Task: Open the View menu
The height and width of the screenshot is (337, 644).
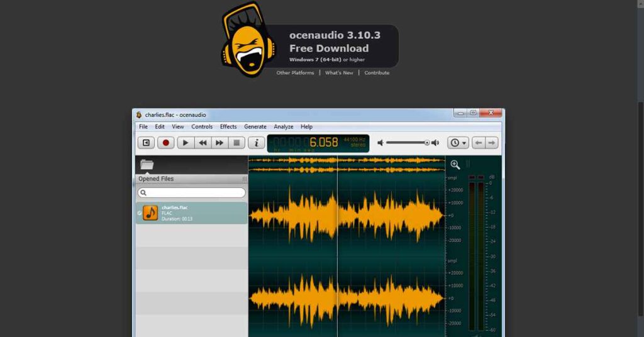Action: coord(178,127)
